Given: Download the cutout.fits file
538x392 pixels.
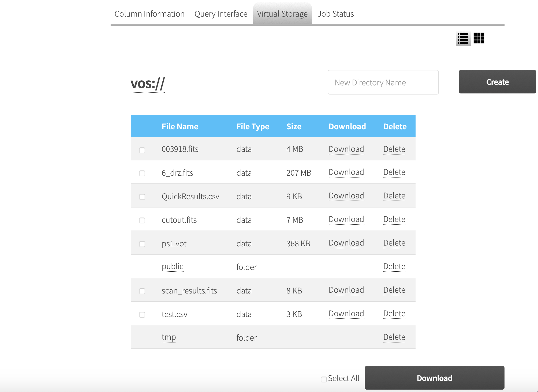Looking at the screenshot, I should pos(346,219).
